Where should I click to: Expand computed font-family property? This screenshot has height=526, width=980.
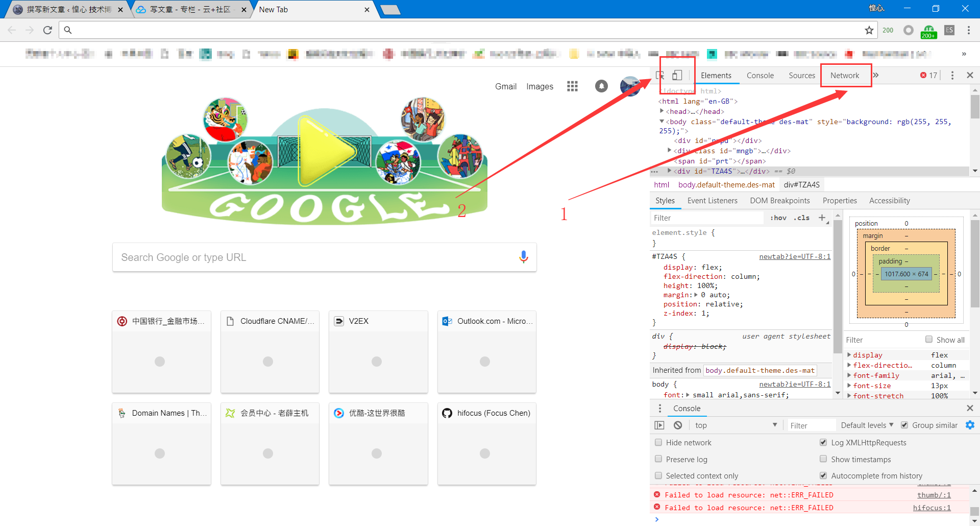click(x=849, y=375)
